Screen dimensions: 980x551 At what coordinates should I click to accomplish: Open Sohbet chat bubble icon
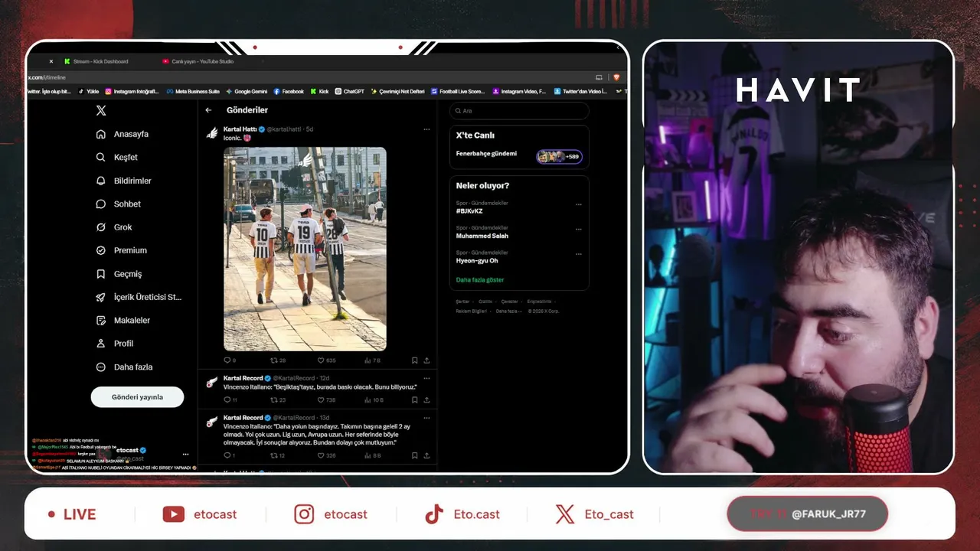pyautogui.click(x=100, y=204)
